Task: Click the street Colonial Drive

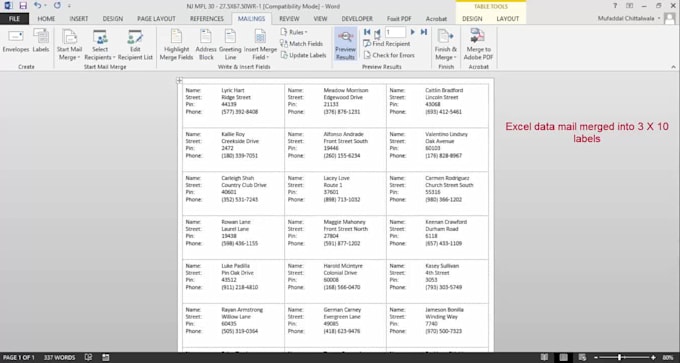Action: tap(340, 273)
